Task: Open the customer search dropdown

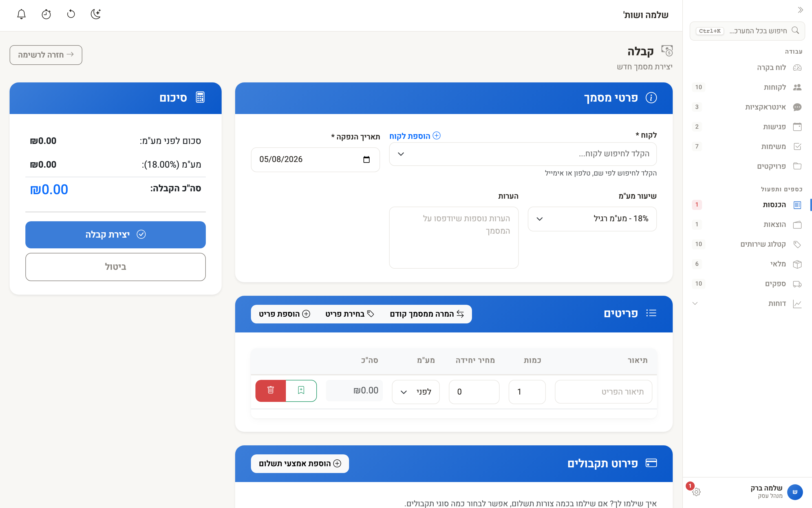Action: pos(523,154)
